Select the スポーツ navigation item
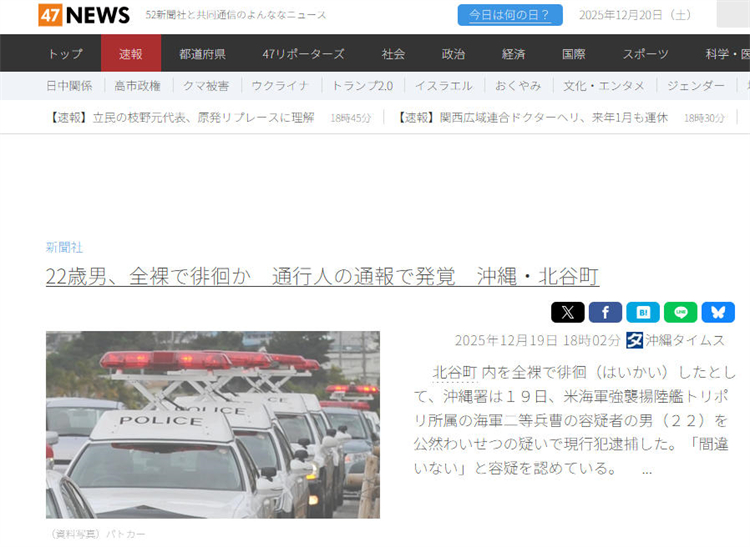The width and height of the screenshot is (750, 547). tap(645, 54)
